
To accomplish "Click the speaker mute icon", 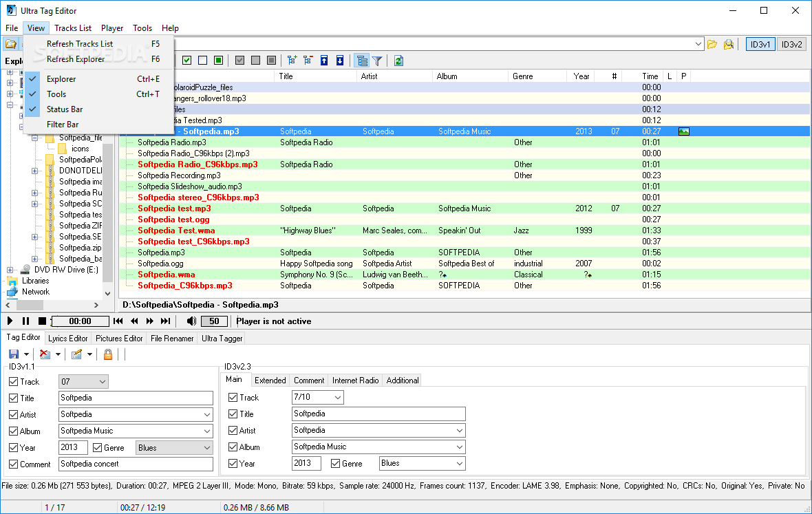I will click(x=191, y=321).
